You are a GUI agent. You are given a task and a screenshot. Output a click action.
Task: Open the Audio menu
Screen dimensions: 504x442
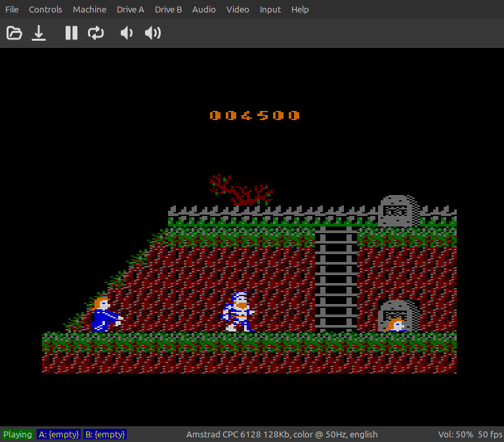pos(204,10)
